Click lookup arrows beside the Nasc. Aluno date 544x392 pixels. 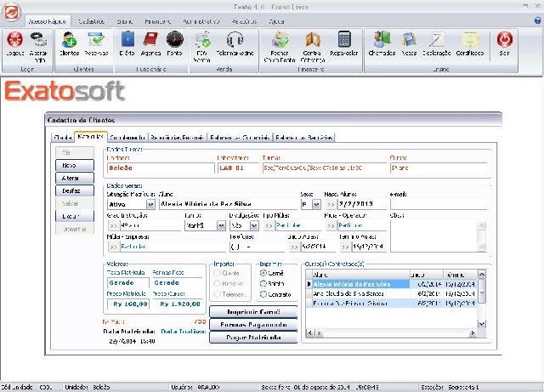[x=331, y=205]
